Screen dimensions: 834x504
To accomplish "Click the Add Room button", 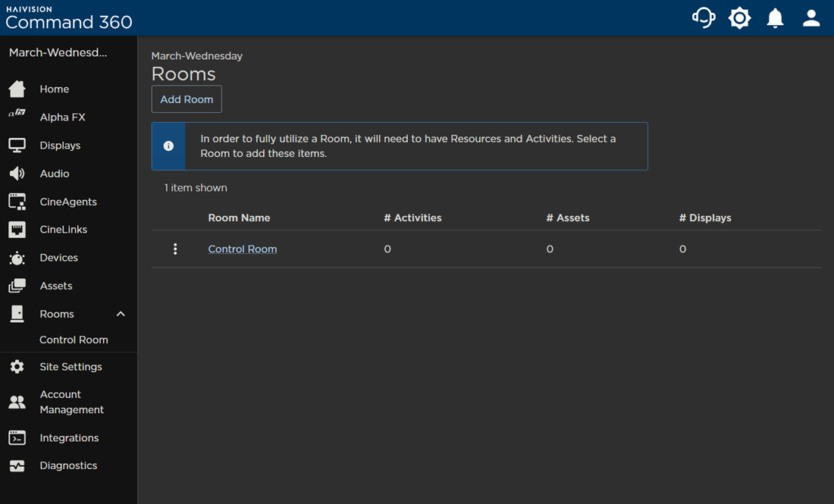I will coord(187,99).
